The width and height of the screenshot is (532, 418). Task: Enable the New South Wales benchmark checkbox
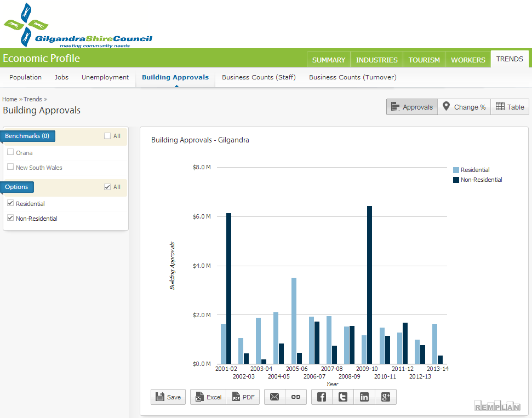(x=10, y=167)
